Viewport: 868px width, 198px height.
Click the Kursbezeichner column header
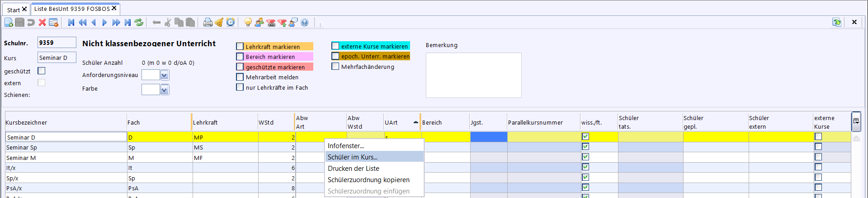pos(66,122)
